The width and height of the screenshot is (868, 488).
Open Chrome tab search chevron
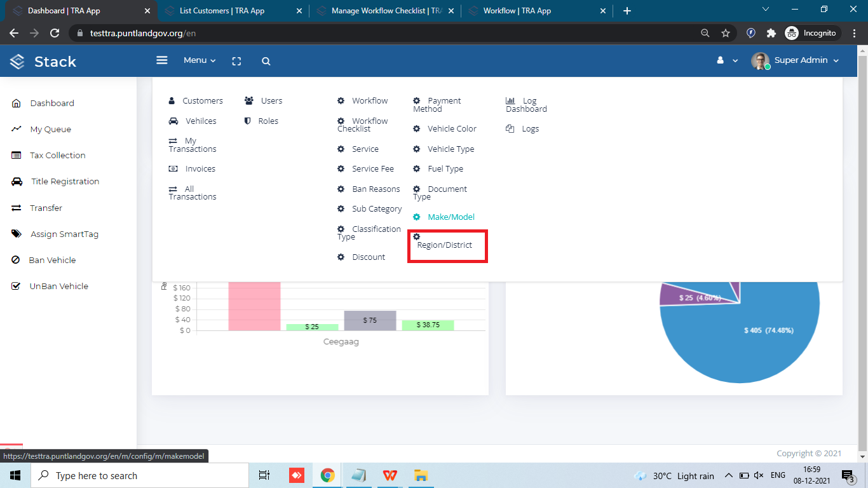tap(766, 10)
